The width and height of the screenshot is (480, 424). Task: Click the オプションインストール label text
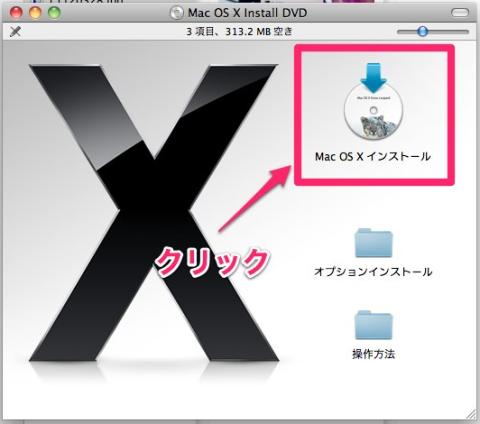tap(373, 272)
